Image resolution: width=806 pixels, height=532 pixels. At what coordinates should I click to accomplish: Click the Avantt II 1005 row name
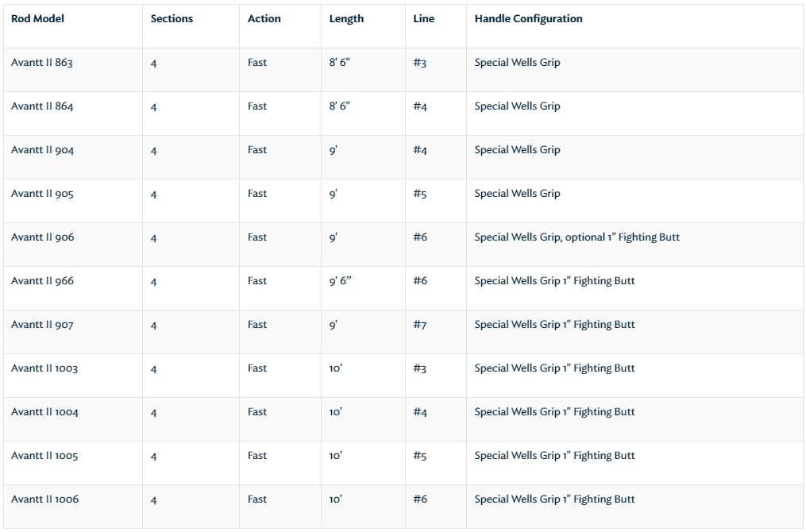click(44, 456)
